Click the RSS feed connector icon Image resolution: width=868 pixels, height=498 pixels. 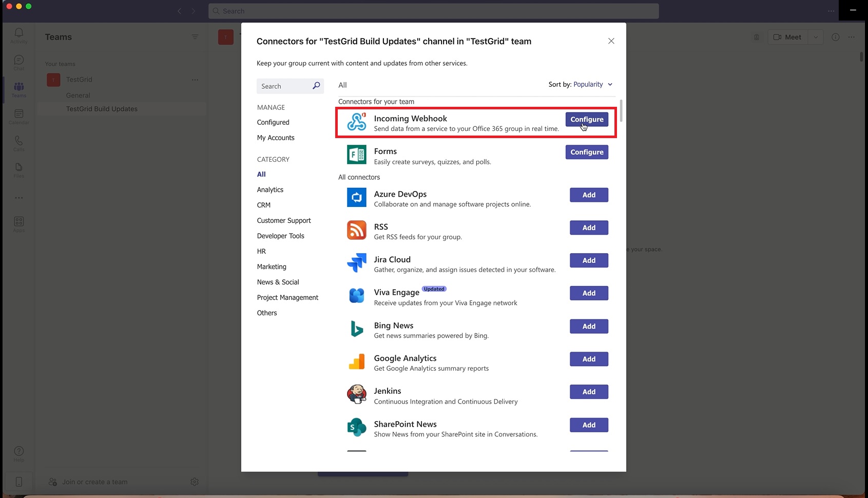tap(356, 230)
